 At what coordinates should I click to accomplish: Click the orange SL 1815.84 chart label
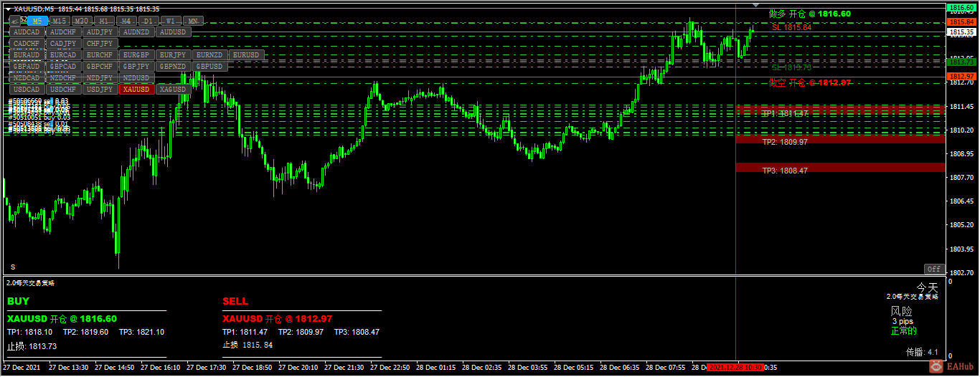click(791, 27)
